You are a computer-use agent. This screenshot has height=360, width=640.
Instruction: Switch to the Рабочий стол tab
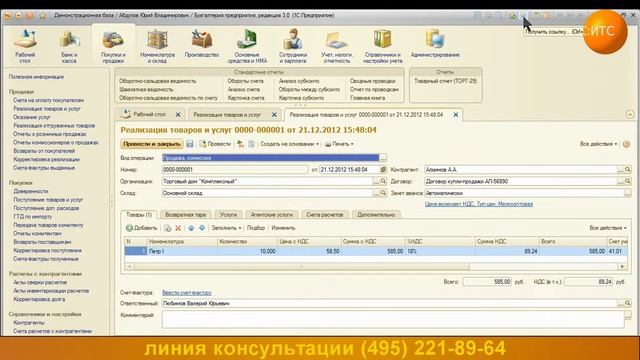149,115
